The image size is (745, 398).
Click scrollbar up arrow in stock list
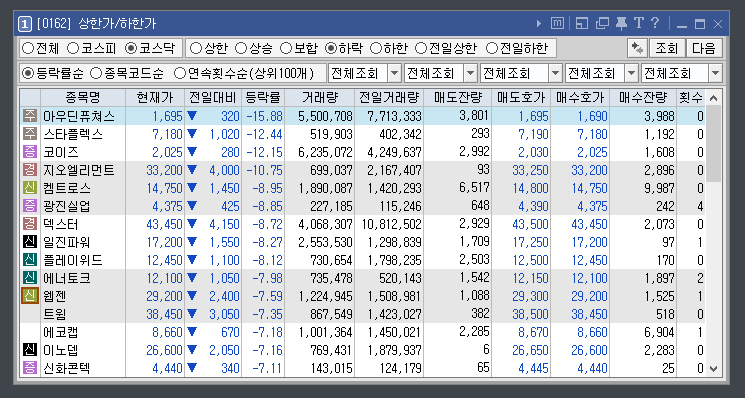tap(713, 98)
